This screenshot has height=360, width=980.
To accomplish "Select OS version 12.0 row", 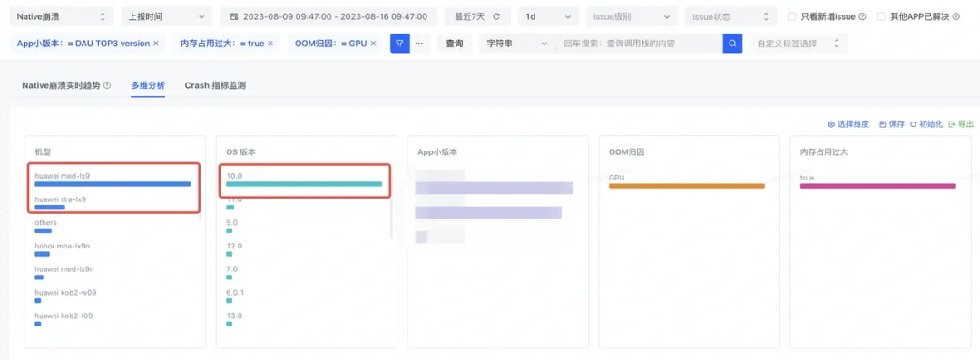I will [234, 246].
